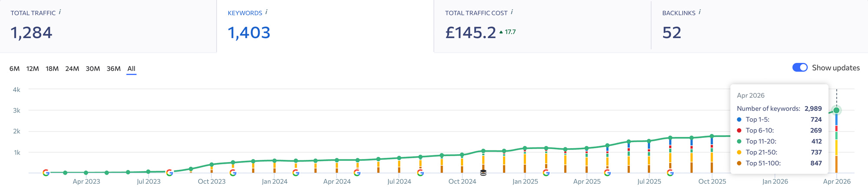868x195 pixels.
Task: Click the green Top 11-20 legend dot
Action: (x=739, y=141)
